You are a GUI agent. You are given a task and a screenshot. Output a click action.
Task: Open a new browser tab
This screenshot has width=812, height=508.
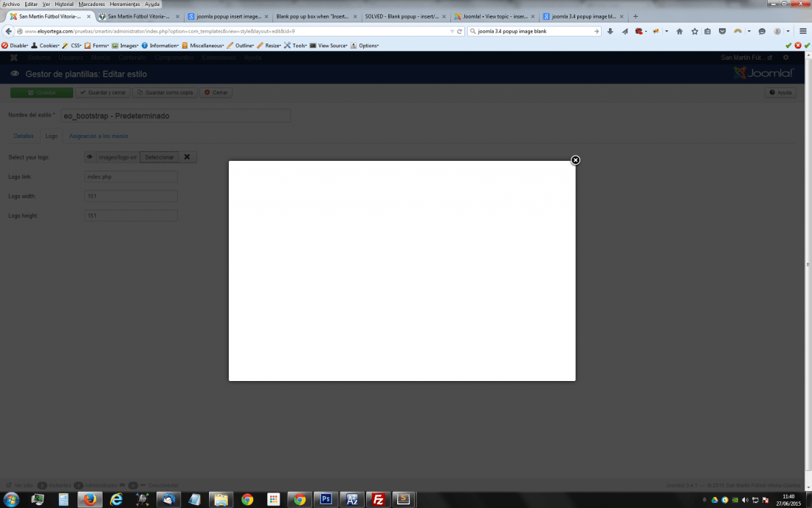tap(636, 16)
